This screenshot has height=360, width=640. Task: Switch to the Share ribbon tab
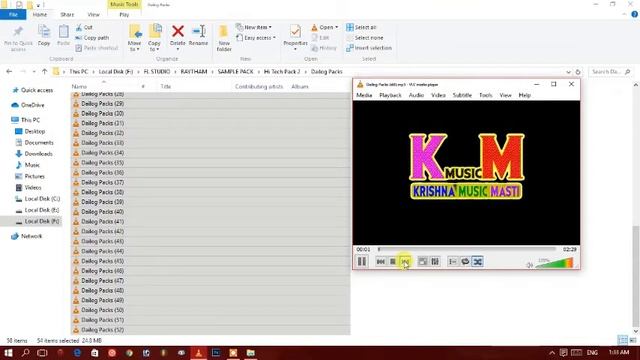click(x=67, y=14)
